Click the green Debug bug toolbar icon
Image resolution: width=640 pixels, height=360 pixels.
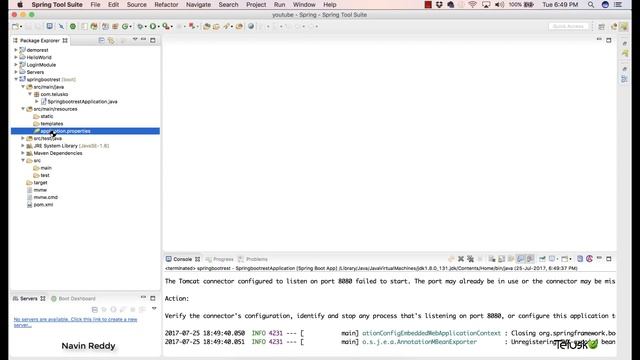(140, 27)
